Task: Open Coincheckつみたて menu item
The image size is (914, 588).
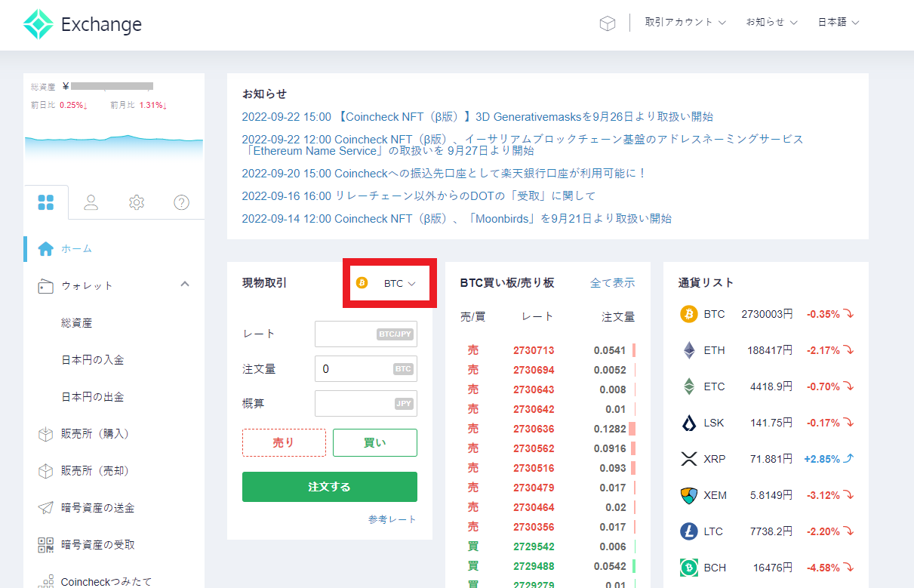Action: [106, 581]
